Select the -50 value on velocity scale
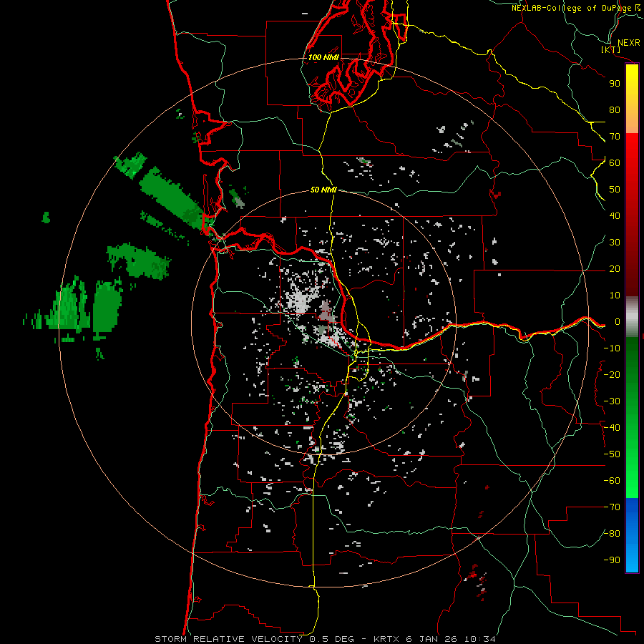This screenshot has width=644, height=644. [612, 454]
